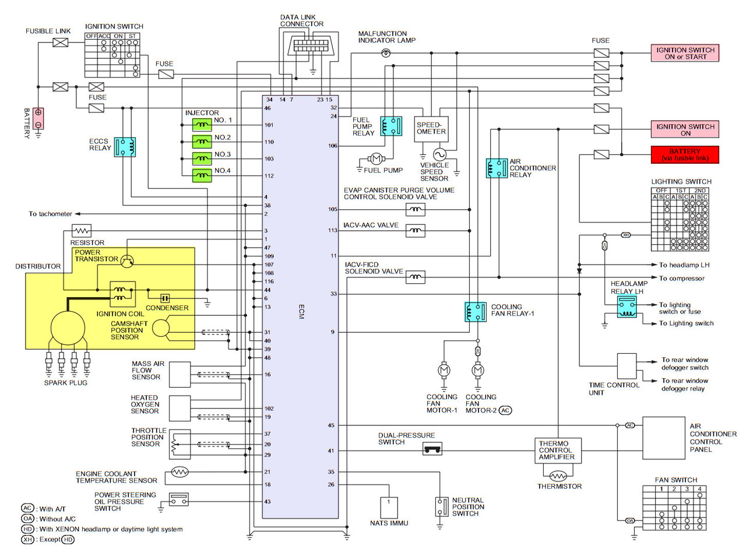Click the headlamp relay LH symbol
This screenshot has height=560, width=746.
(627, 307)
